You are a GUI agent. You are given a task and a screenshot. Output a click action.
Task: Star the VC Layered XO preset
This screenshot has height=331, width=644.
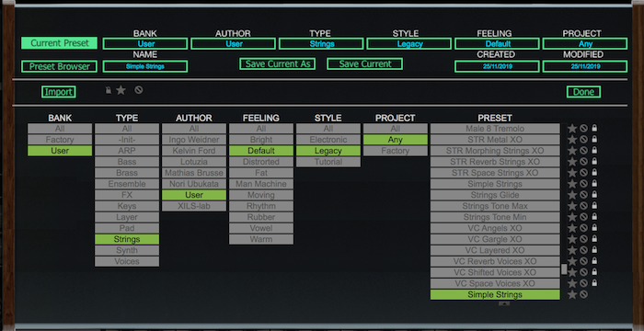pyautogui.click(x=572, y=250)
